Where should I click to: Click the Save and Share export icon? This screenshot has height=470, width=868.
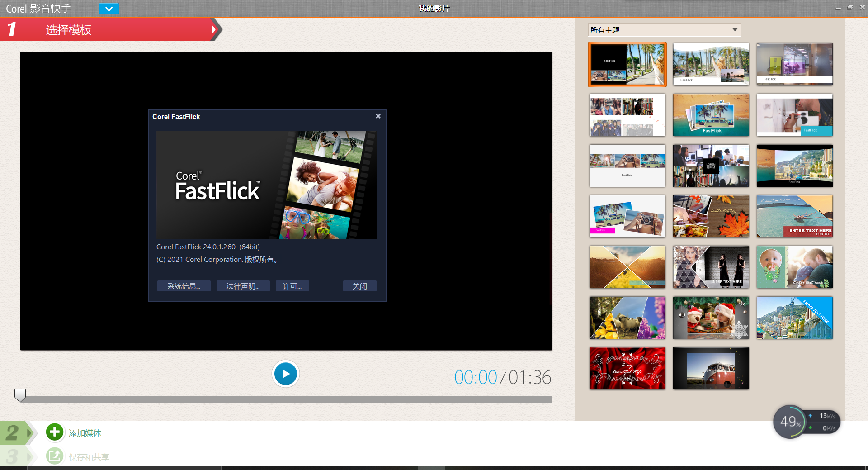(55, 456)
